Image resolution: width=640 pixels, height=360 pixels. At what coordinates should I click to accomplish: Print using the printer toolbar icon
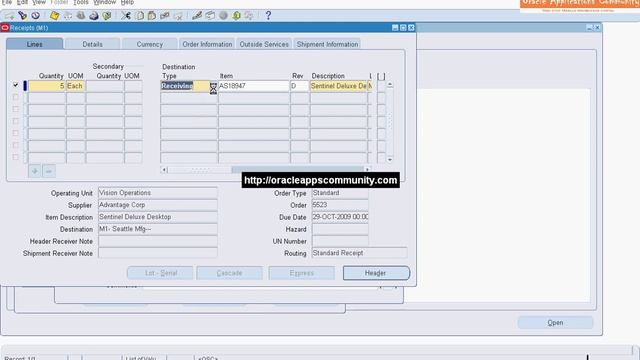[94, 16]
